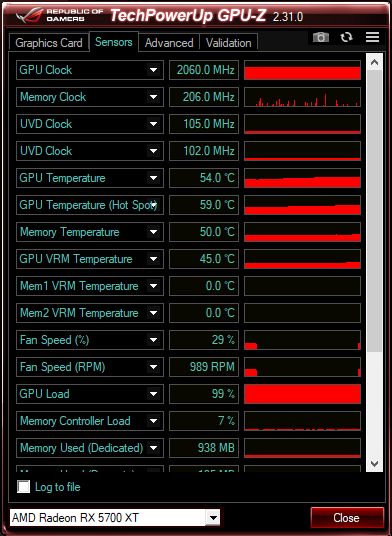392x536 pixels.
Task: Expand the 105.0 MHz UVD Clock dropdown
Action: (153, 124)
